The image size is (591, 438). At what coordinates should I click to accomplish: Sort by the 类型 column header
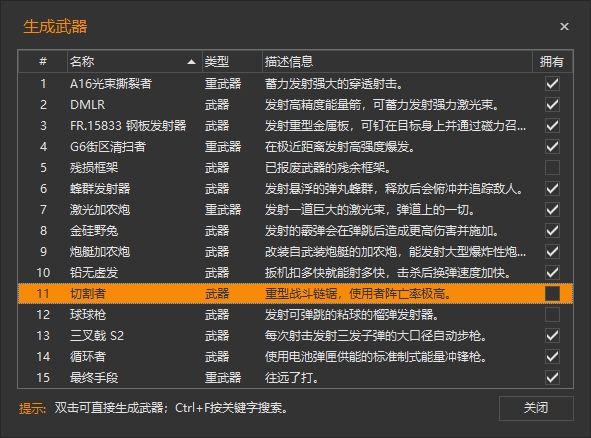pyautogui.click(x=232, y=61)
